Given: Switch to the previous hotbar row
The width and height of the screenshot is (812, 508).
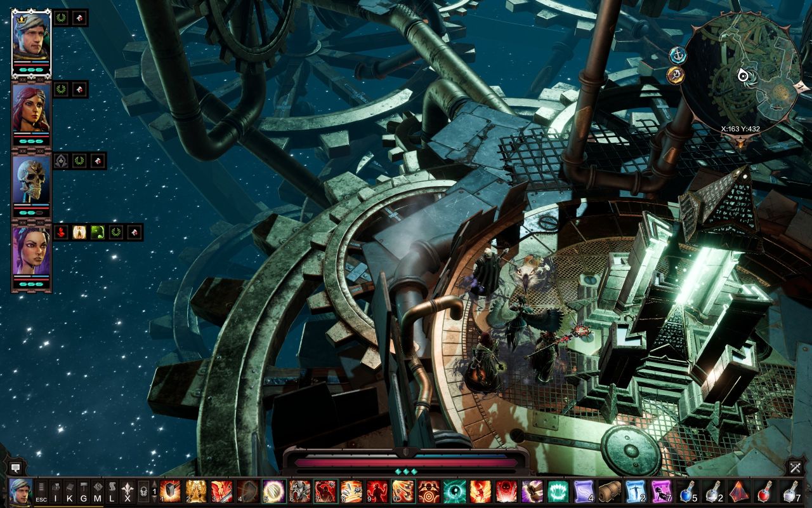Looking at the screenshot, I should point(154,485).
